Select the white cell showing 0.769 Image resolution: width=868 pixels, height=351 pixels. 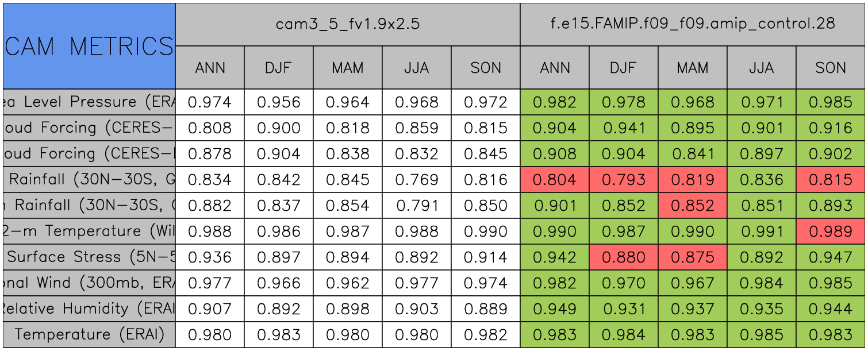[417, 180]
